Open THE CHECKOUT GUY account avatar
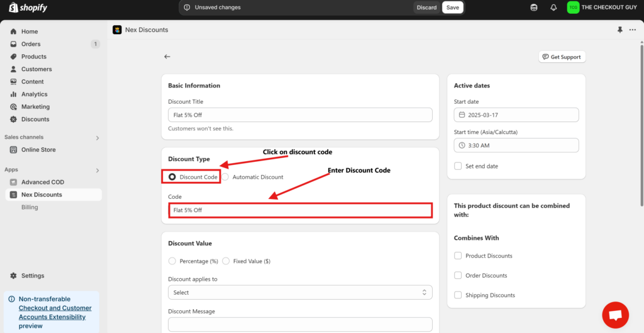The width and height of the screenshot is (644, 333). pos(573,8)
